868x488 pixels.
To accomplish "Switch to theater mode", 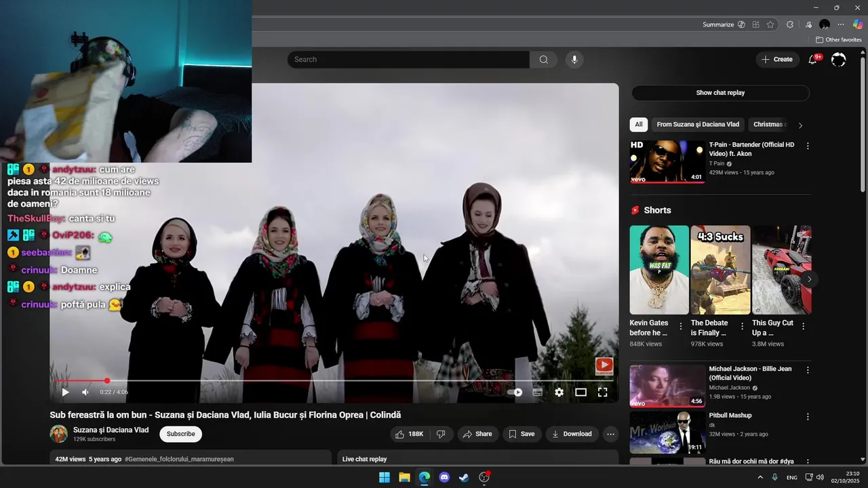I will tap(580, 392).
